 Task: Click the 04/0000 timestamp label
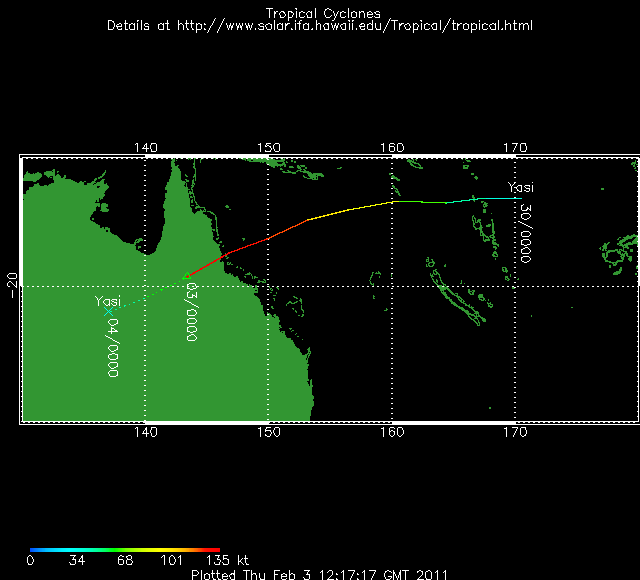coord(113,348)
